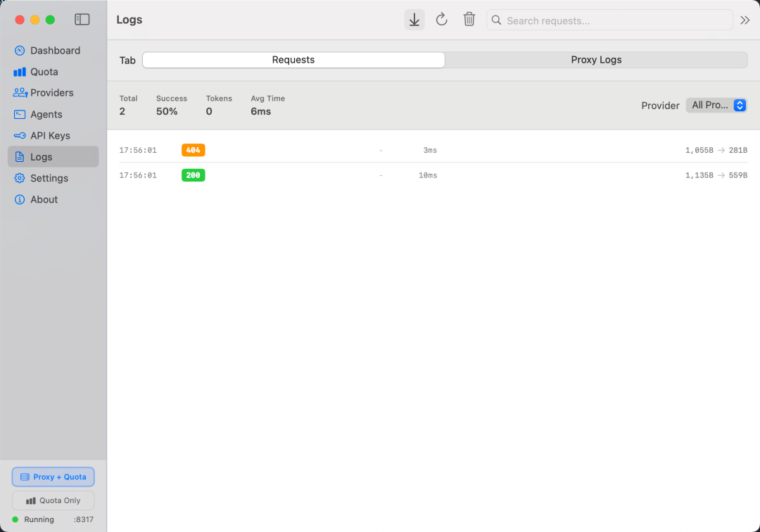Screen dimensions: 760x532
Task: Click the refresh logs icon
Action: [x=442, y=20]
